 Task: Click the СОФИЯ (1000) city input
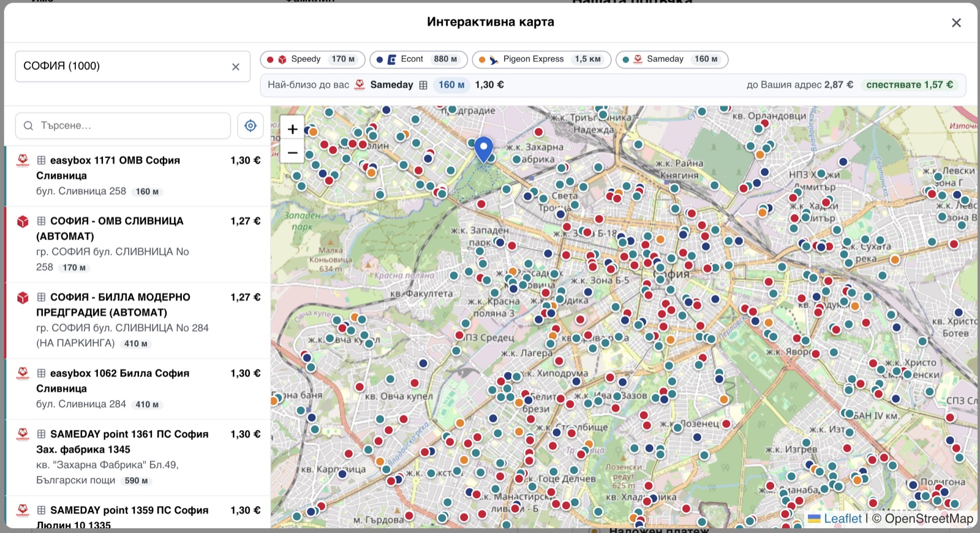point(132,66)
